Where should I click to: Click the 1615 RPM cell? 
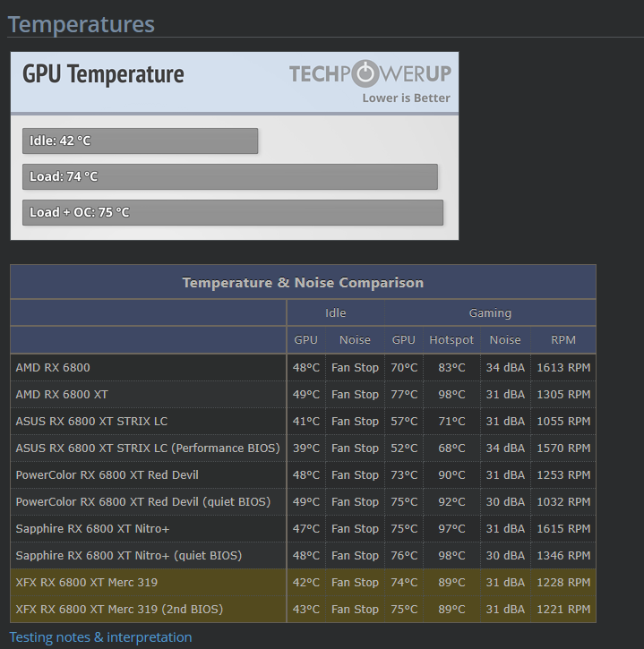pos(563,529)
